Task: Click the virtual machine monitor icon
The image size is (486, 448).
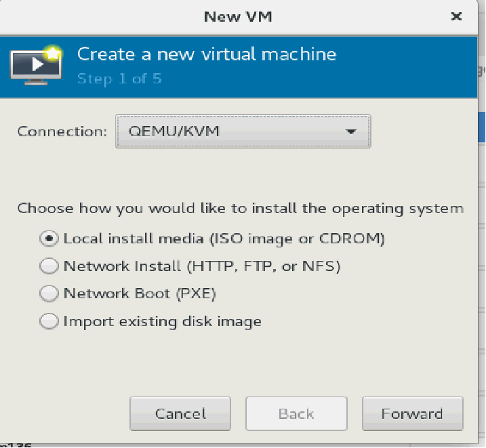Action: point(34,65)
